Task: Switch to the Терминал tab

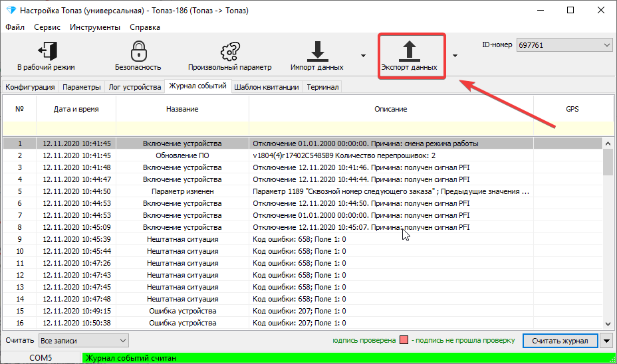Action: 322,87
